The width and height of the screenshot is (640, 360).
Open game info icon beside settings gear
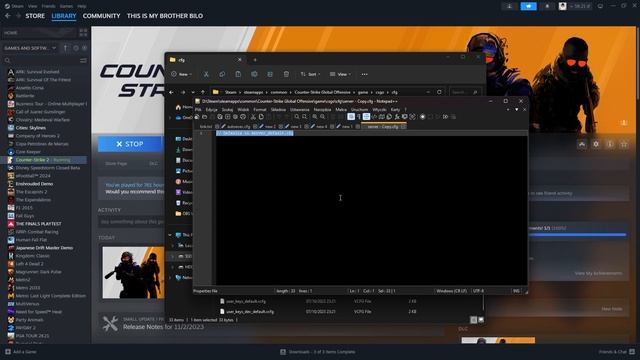610,144
